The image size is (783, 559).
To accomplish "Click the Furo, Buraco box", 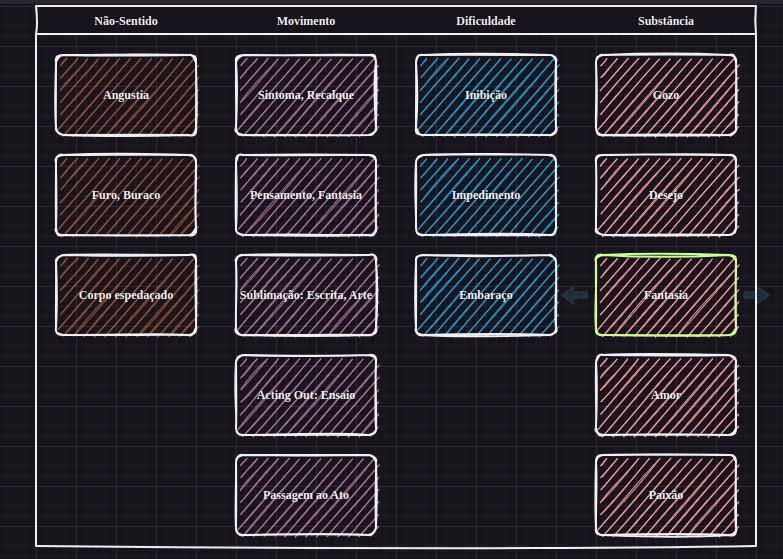I will pyautogui.click(x=126, y=195).
